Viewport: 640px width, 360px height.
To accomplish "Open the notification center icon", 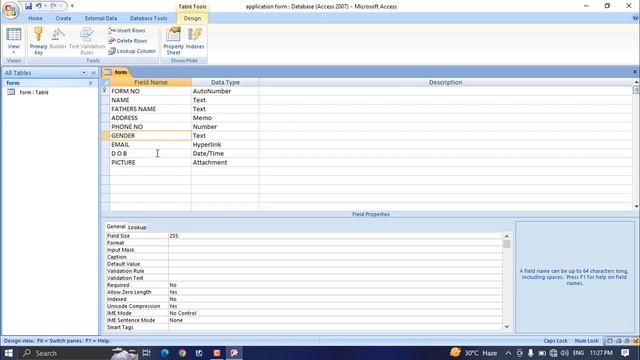I will [625, 353].
